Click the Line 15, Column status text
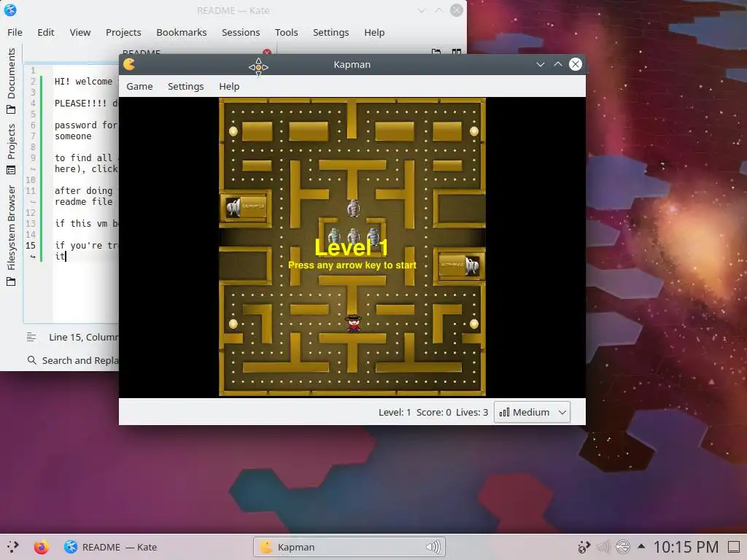The height and width of the screenshot is (560, 747). [x=83, y=337]
